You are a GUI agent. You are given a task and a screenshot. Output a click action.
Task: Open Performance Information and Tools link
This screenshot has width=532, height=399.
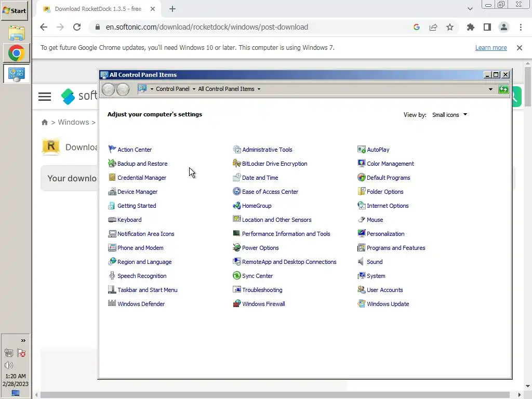[286, 234]
